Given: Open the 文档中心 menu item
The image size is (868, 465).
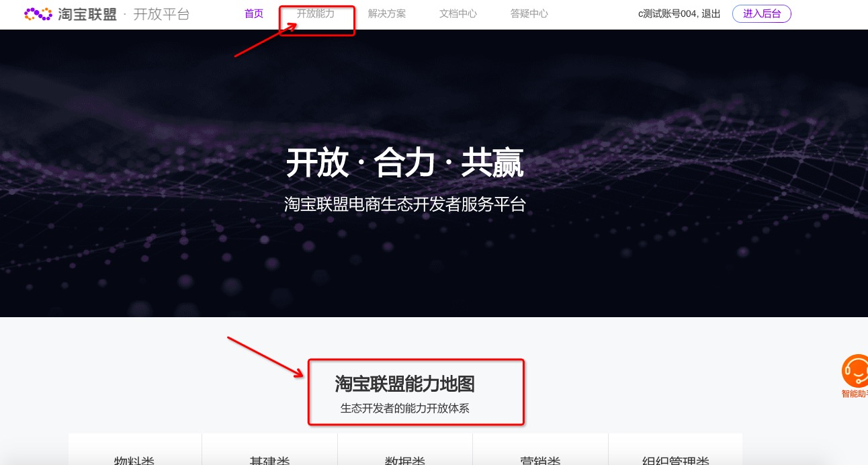Looking at the screenshot, I should [x=458, y=13].
